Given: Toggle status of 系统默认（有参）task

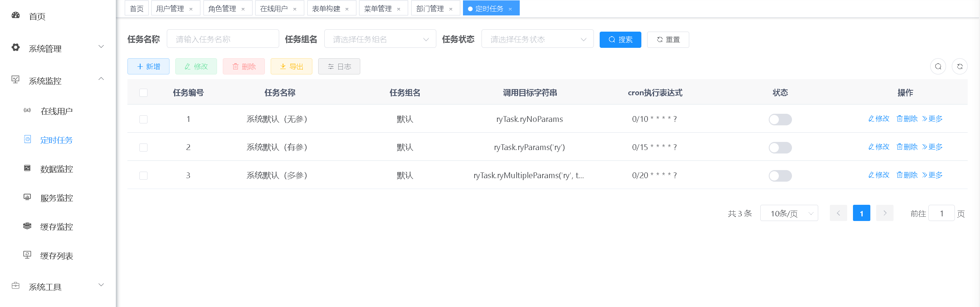Looking at the screenshot, I should coord(780,147).
